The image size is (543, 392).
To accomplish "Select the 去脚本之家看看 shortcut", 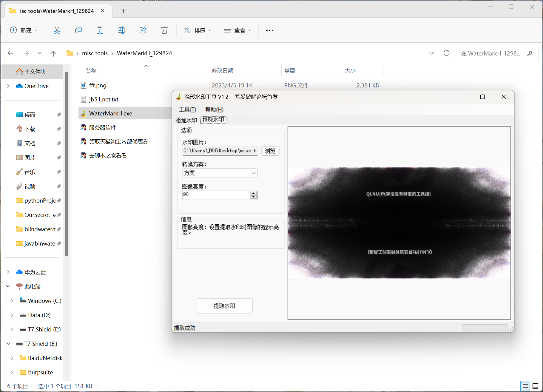I will tap(104, 155).
